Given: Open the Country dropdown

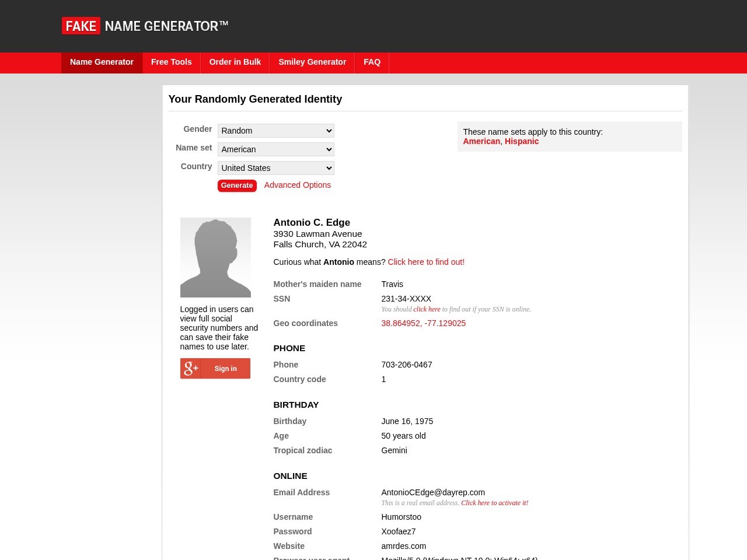Looking at the screenshot, I should [x=276, y=168].
